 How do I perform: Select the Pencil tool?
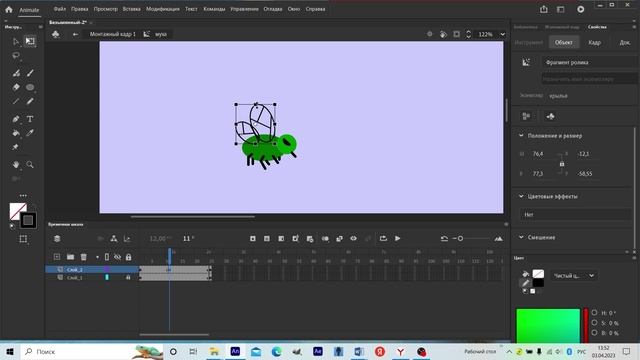[30, 101]
